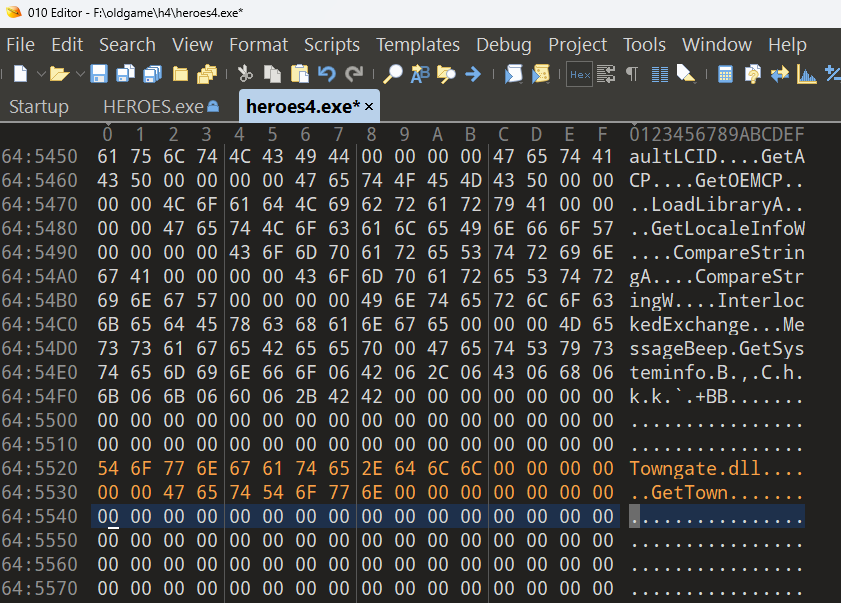
Task: Click 'aultLCID....GetA' ASCII text
Action: 717,156
